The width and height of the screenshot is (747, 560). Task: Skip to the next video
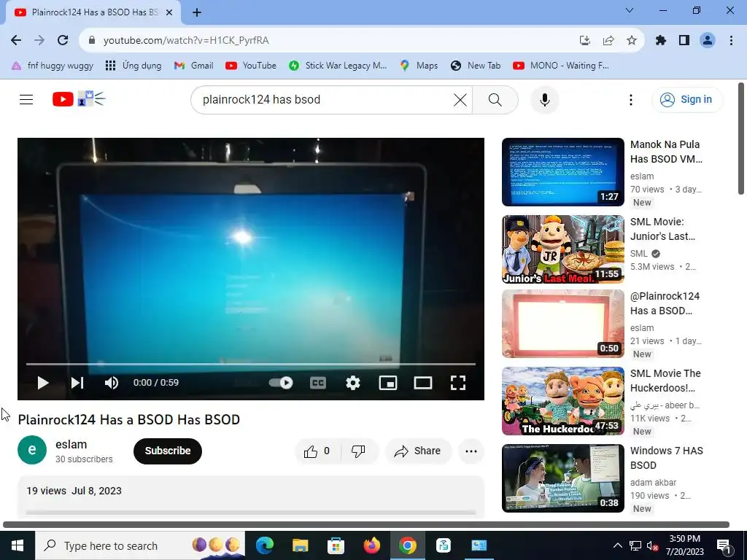point(77,383)
